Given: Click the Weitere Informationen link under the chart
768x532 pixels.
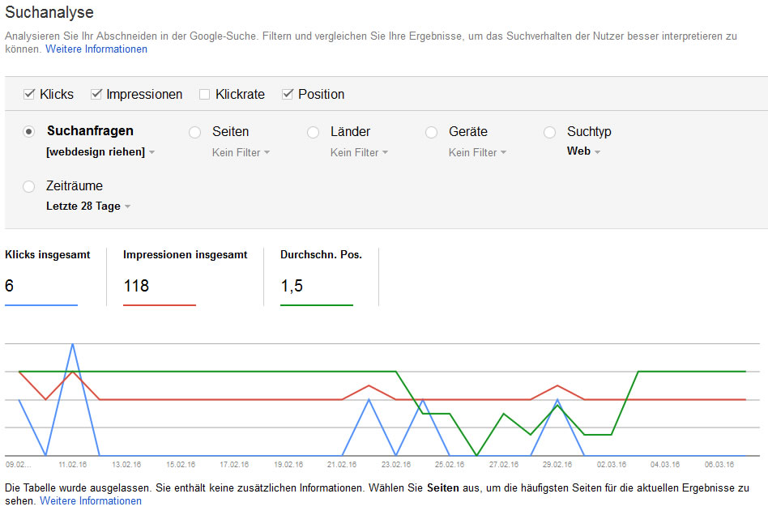Looking at the screenshot, I should point(91,501).
